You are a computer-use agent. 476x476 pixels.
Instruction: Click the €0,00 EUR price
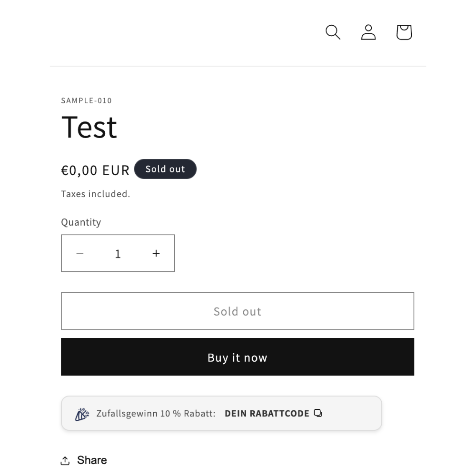95,170
